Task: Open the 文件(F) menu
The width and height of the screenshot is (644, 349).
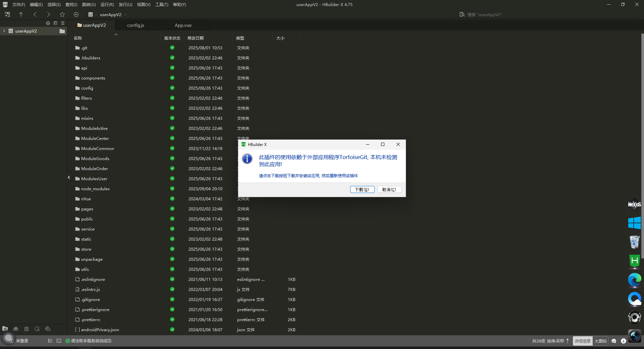Action: click(19, 5)
